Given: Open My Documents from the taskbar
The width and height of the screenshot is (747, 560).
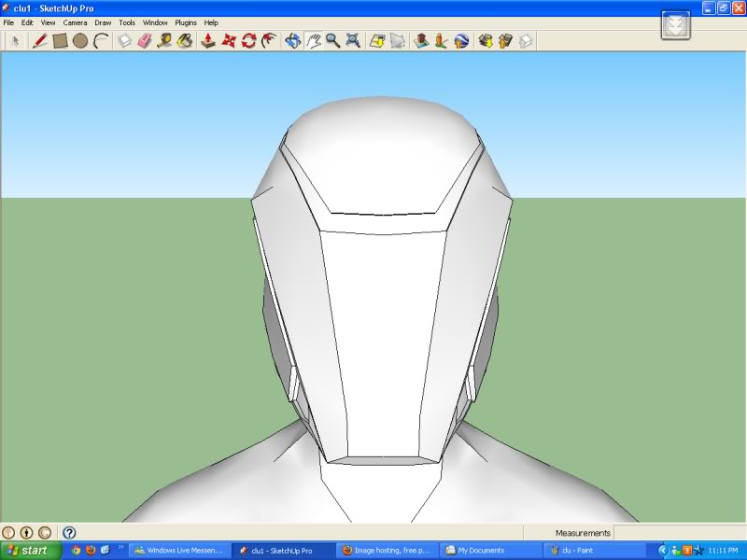Looking at the screenshot, I should (x=491, y=551).
